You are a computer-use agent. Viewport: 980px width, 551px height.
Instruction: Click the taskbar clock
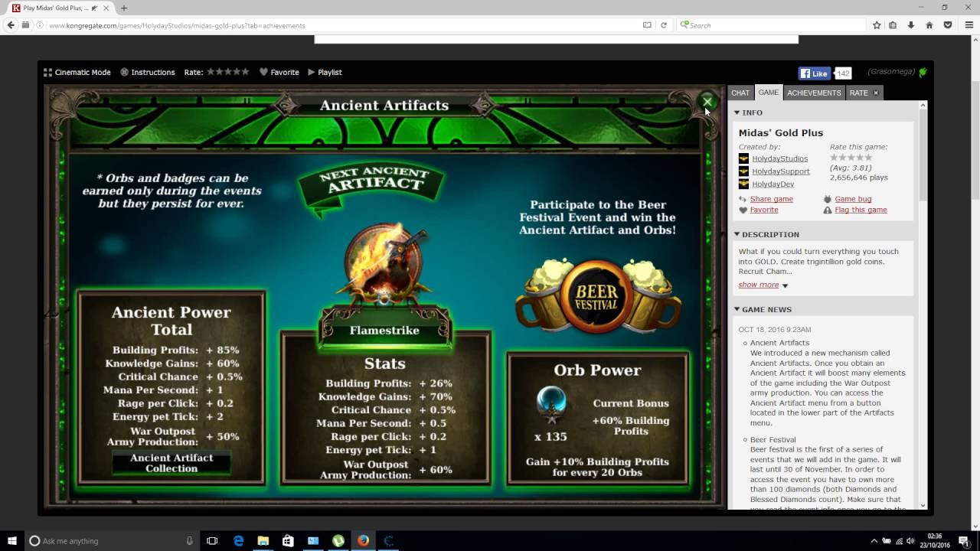[x=934, y=541]
